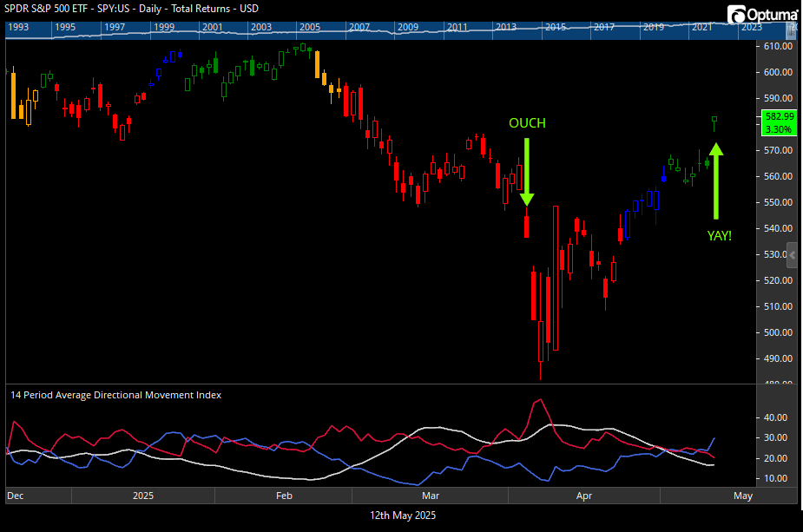This screenshot has height=532, width=803.
Task: Select the green 582.99 price label
Action: point(780,123)
